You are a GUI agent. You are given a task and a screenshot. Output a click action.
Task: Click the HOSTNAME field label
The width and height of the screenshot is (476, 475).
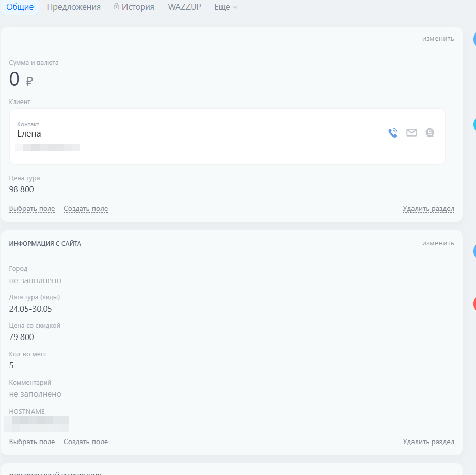coord(27,411)
